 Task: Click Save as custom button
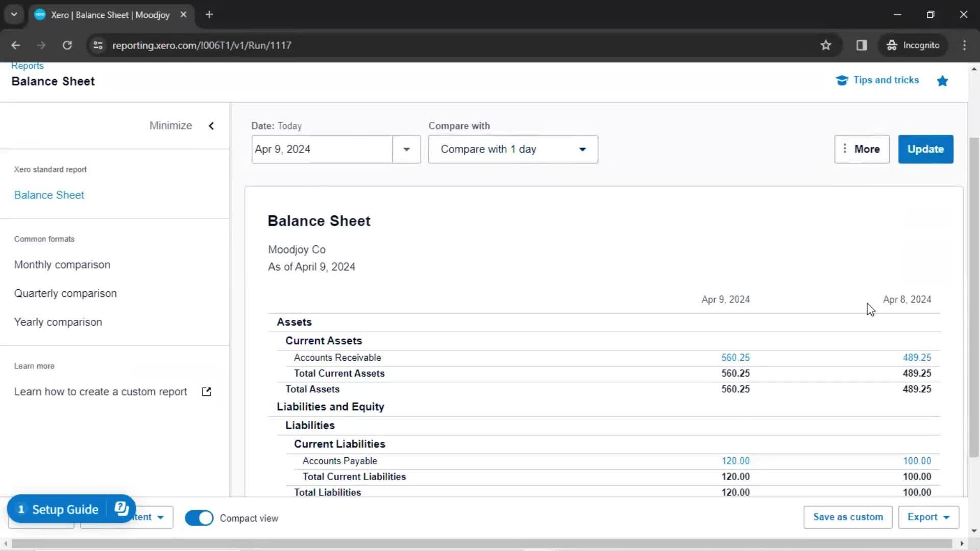[x=848, y=517]
